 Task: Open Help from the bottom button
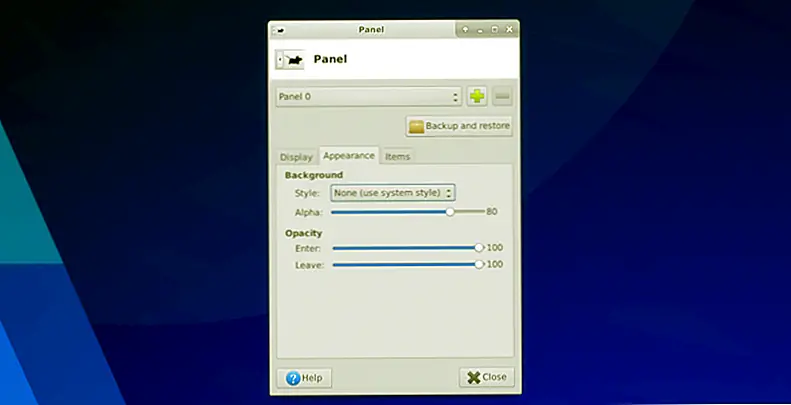pyautogui.click(x=304, y=378)
